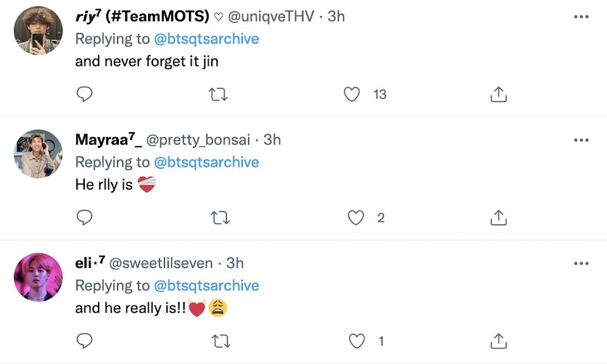Viewport: 607px width, 364px height.
Task: Open the Mayraa profile picture
Action: click(38, 154)
